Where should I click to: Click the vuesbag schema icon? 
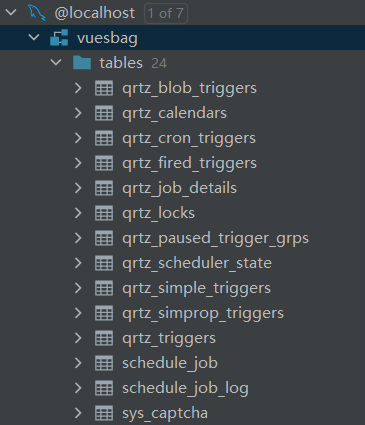click(x=59, y=38)
